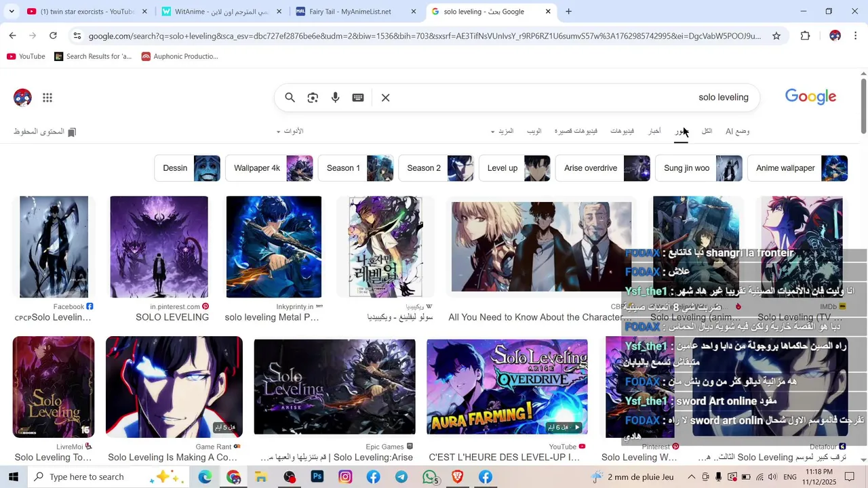This screenshot has width=868, height=488.
Task: View site information icon in address bar
Action: (77, 36)
